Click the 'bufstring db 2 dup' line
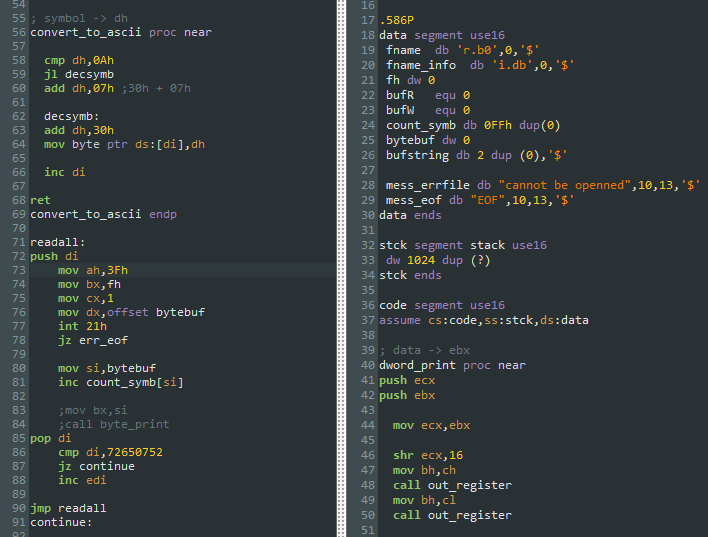The height and width of the screenshot is (537, 708). pos(476,155)
